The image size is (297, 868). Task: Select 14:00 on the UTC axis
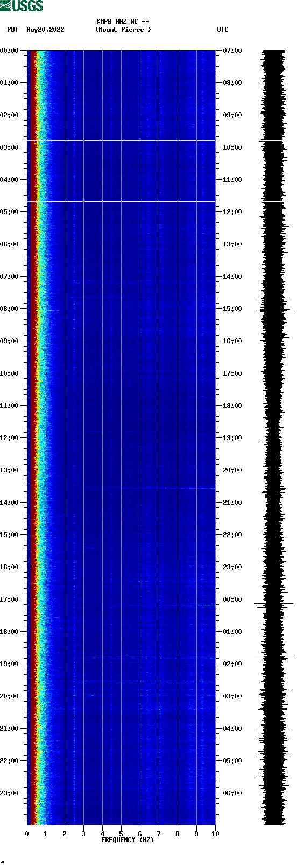[232, 277]
